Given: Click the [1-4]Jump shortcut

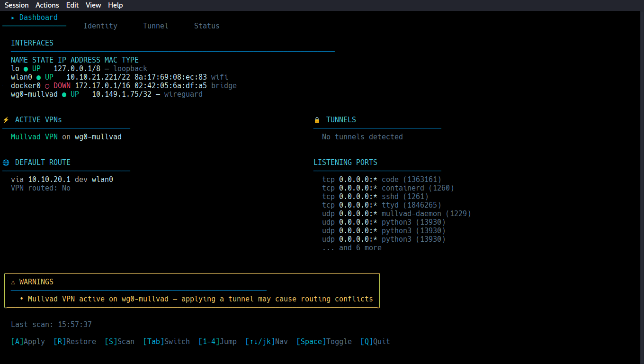Looking at the screenshot, I should coord(218,342).
